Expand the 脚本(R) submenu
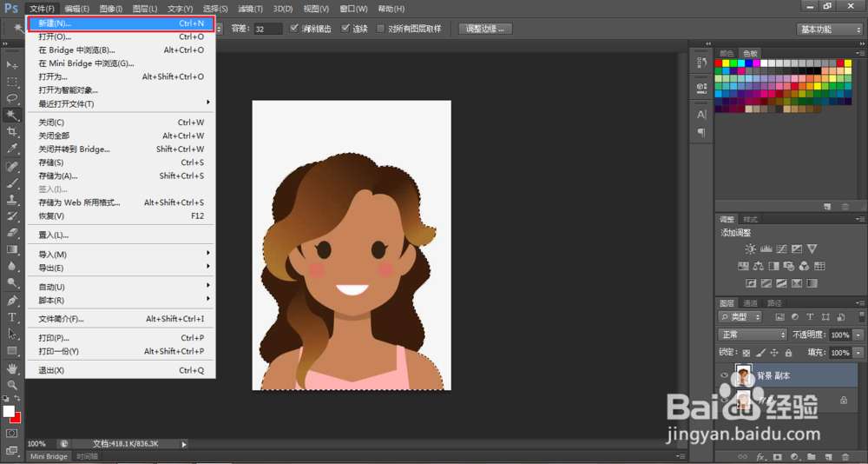 pyautogui.click(x=121, y=301)
